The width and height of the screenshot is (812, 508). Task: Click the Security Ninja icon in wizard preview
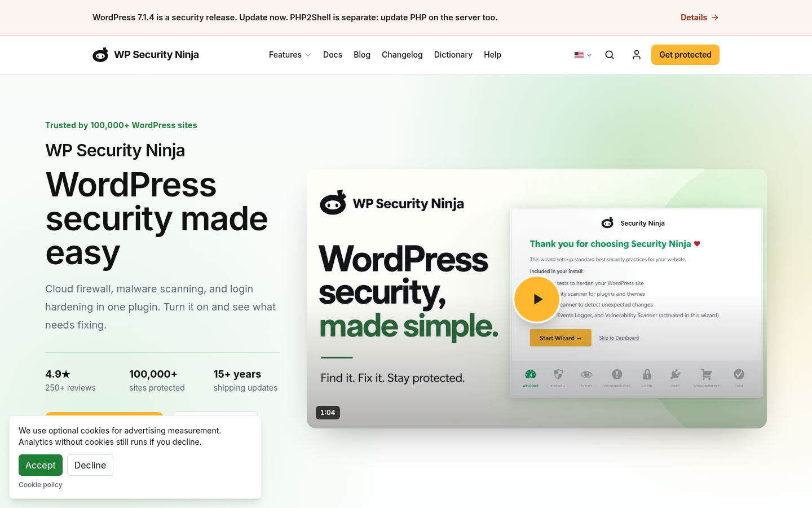click(x=607, y=223)
